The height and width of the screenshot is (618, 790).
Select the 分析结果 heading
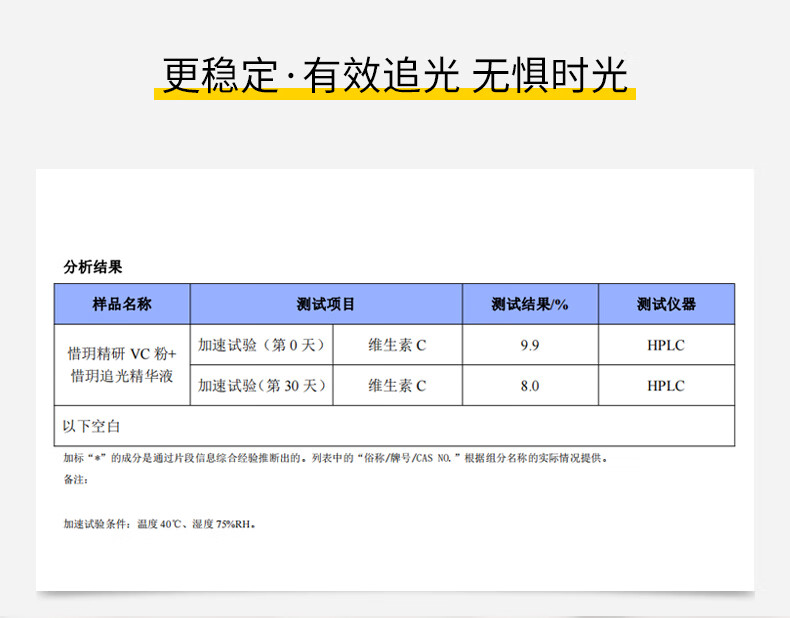tap(93, 267)
